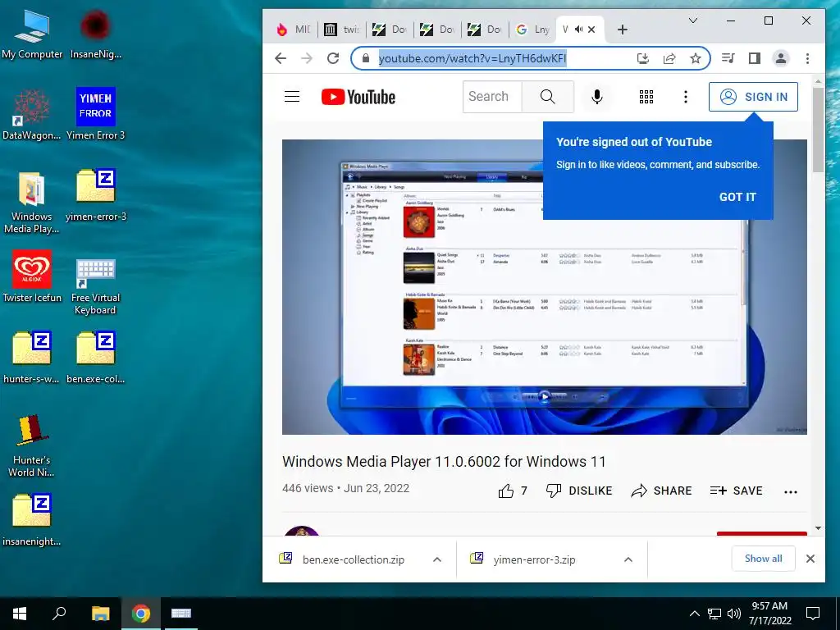
Task: Switch to the MIL tab with flame icon
Action: [x=293, y=30]
